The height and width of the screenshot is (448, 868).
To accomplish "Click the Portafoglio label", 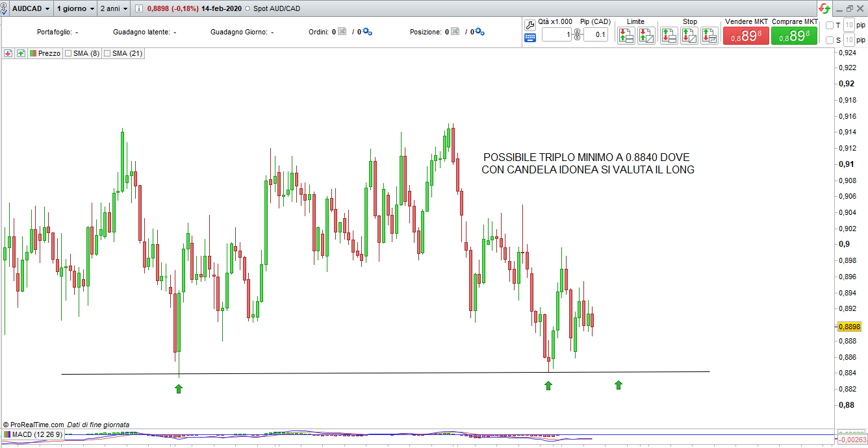I will click(55, 32).
